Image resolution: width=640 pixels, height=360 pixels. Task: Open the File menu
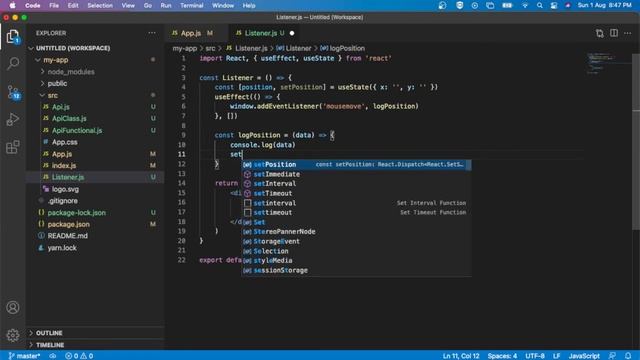[x=54, y=5]
